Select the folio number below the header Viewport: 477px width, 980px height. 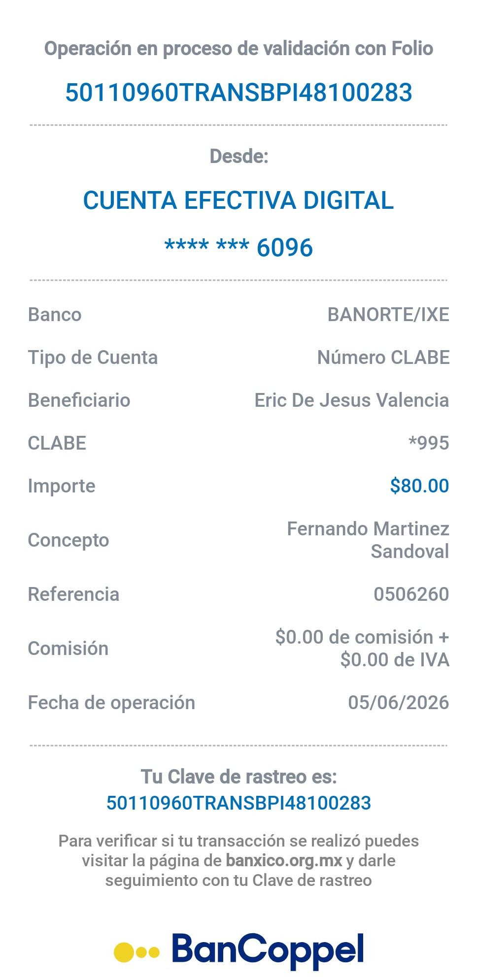[238, 93]
